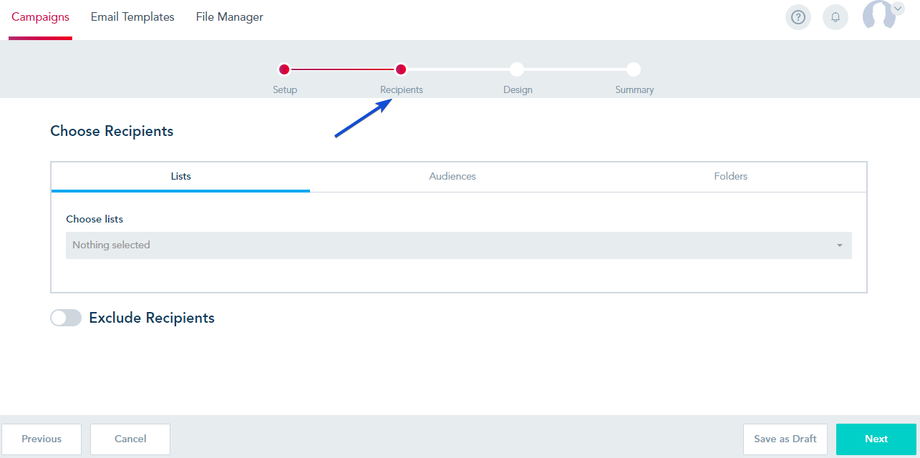This screenshot has height=458, width=920.
Task: Open the user profile avatar
Action: pyautogui.click(x=879, y=15)
